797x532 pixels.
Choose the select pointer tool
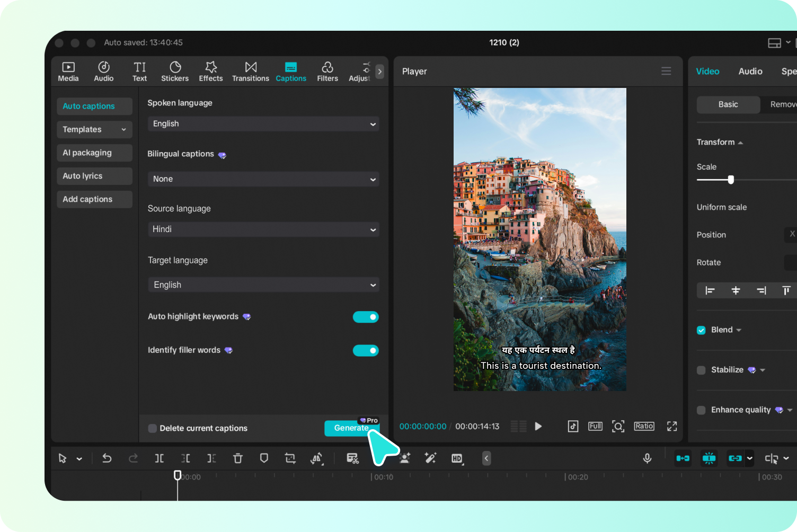[63, 458]
